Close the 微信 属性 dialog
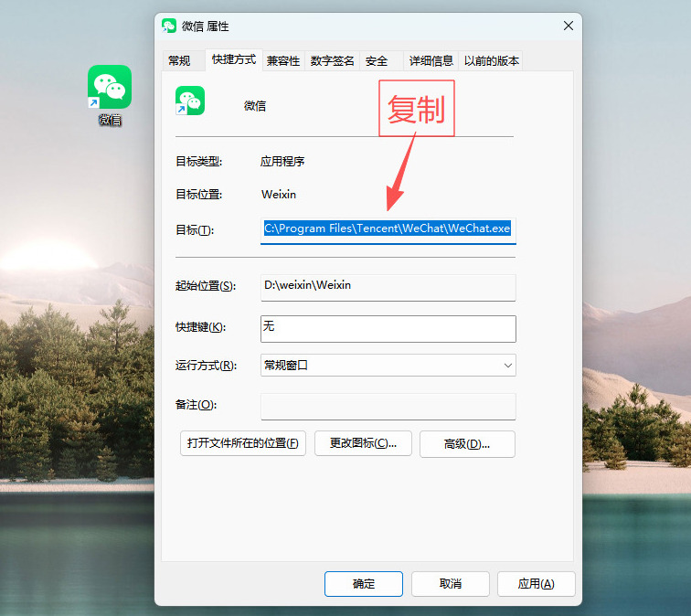Viewport: 691px width, 616px height. pos(568,26)
